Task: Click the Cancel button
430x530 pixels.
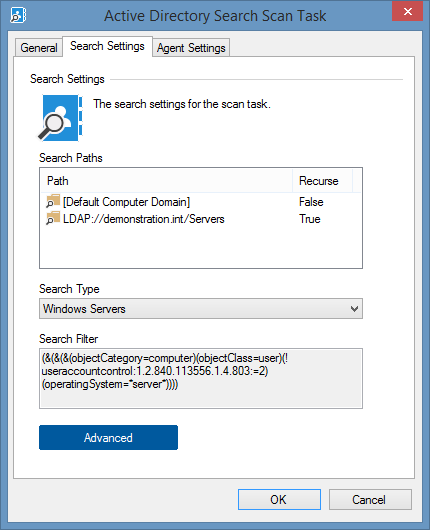Action: (370, 500)
